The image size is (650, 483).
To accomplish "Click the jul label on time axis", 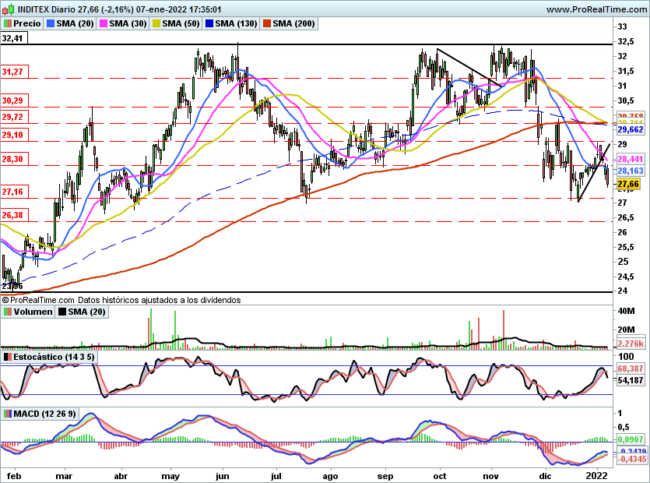I will coord(276,476).
